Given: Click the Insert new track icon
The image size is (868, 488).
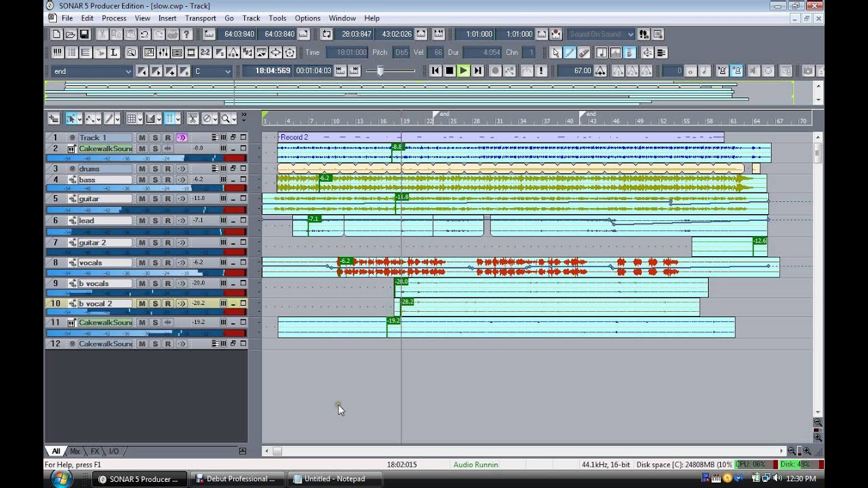Looking at the screenshot, I should 53,119.
